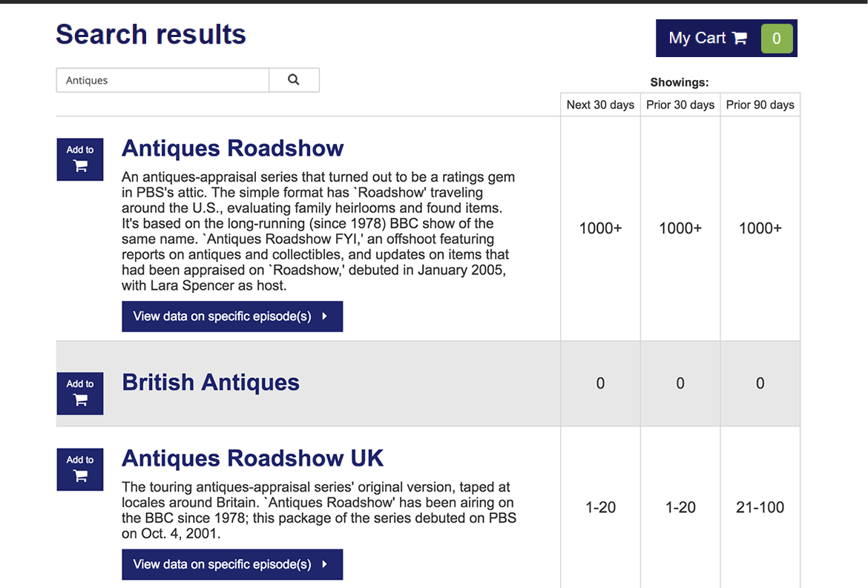Screen dimensions: 868x588
Task: Select the Prior 30 days column header
Action: (680, 105)
